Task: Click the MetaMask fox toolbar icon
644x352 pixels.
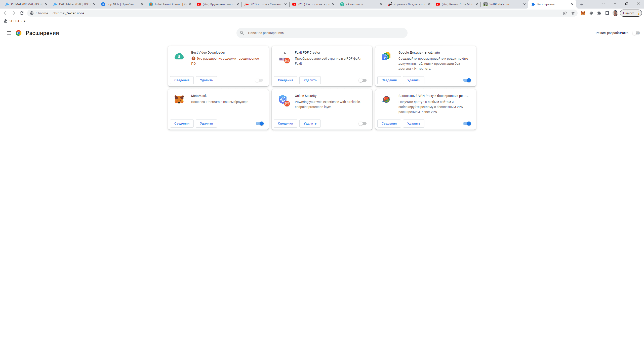Action: pyautogui.click(x=583, y=13)
